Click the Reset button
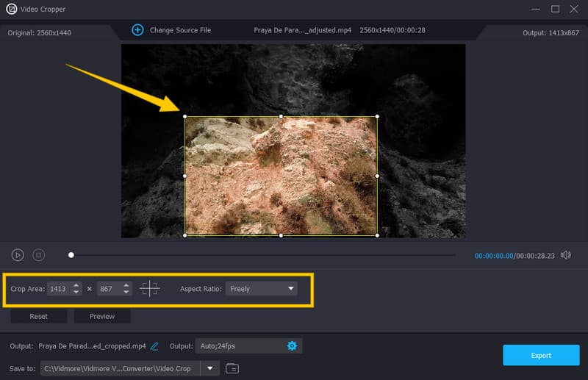The width and height of the screenshot is (588, 380). coord(39,316)
